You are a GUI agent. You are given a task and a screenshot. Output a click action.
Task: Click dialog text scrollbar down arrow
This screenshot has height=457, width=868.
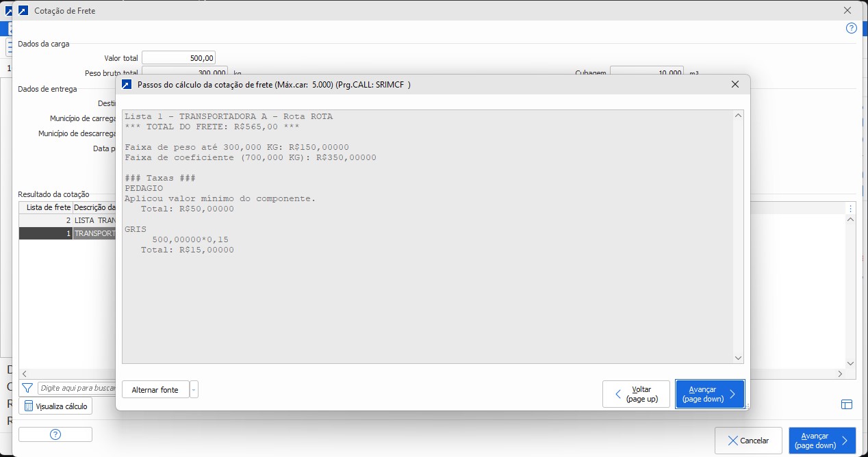[738, 358]
